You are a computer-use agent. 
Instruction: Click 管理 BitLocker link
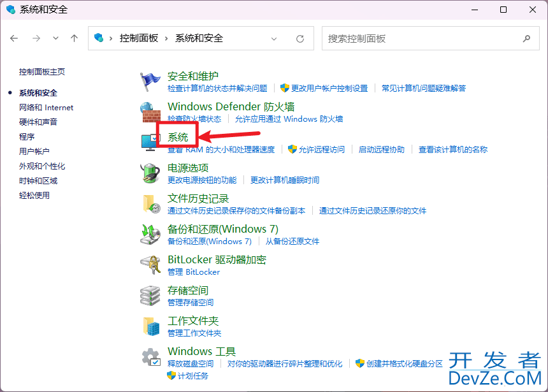(x=194, y=272)
